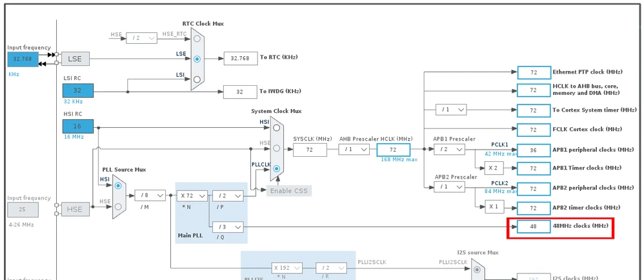
Task: Click the To IWDG (KHz) output box
Action: coord(240,92)
